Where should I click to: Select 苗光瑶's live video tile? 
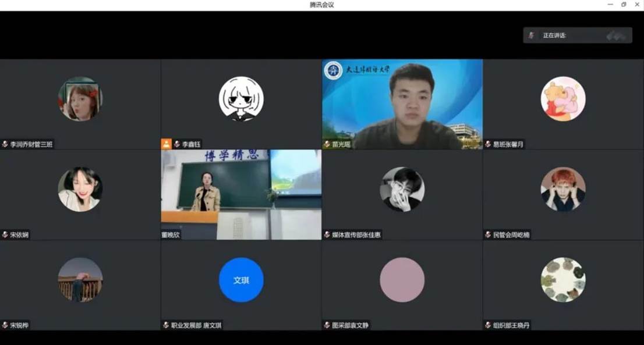coord(402,104)
